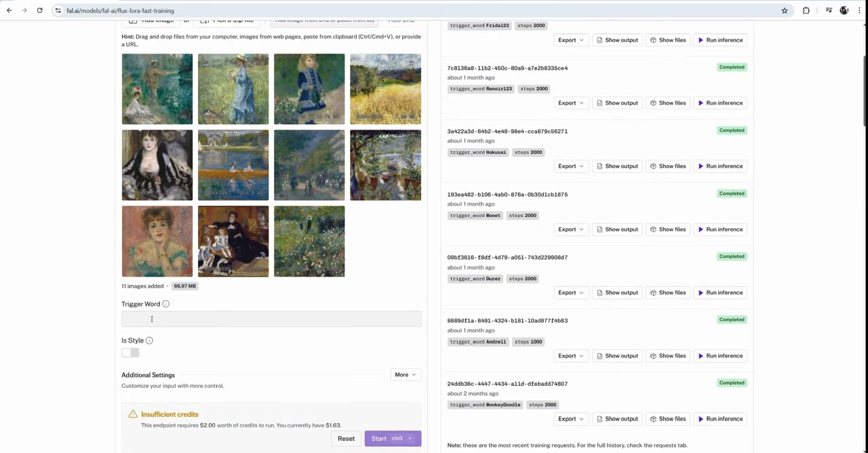868x453 pixels.
Task: Select thumbnail of woman in black striped dress
Action: (157, 165)
